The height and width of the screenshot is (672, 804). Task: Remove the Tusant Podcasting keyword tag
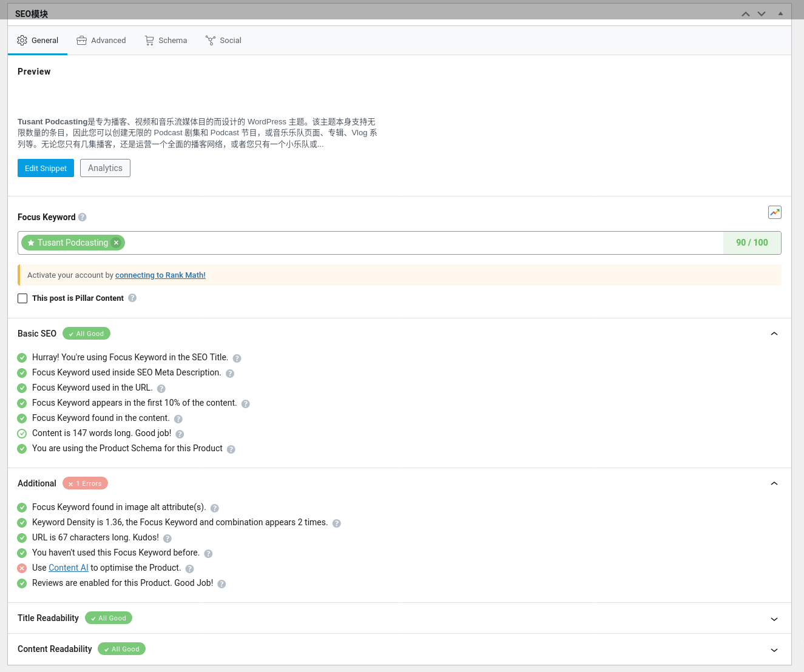pos(116,243)
